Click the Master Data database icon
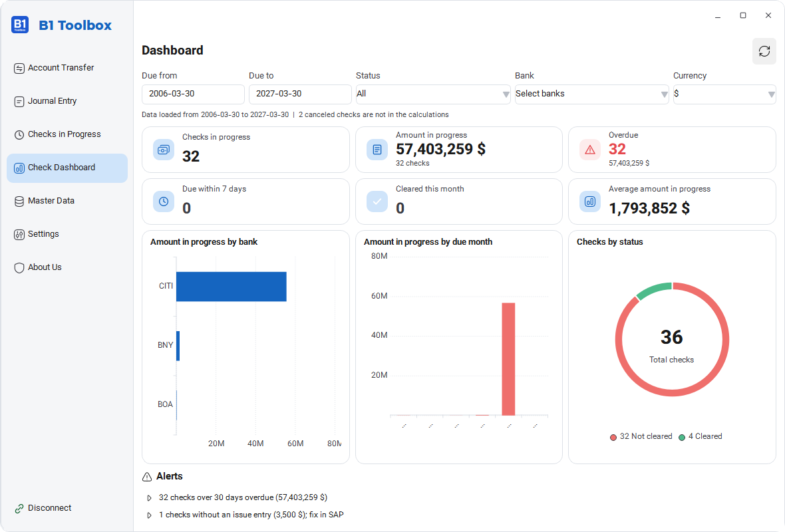This screenshot has height=532, width=785. (19, 201)
